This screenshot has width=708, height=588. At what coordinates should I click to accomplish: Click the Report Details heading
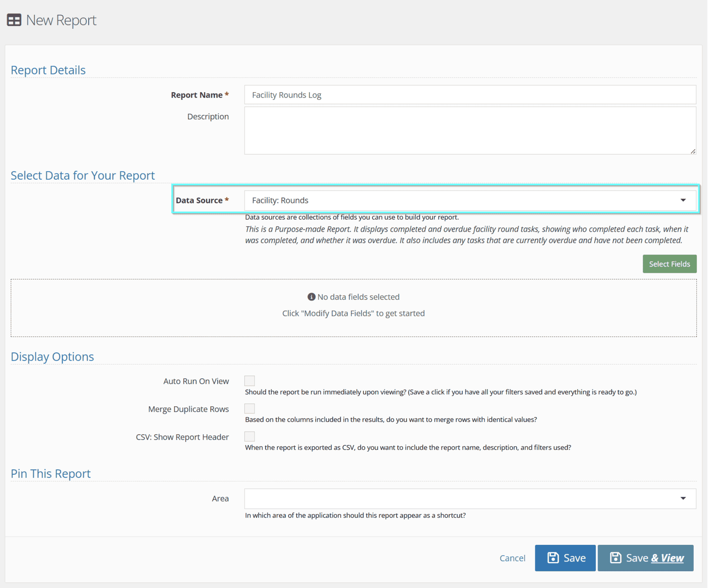point(48,70)
